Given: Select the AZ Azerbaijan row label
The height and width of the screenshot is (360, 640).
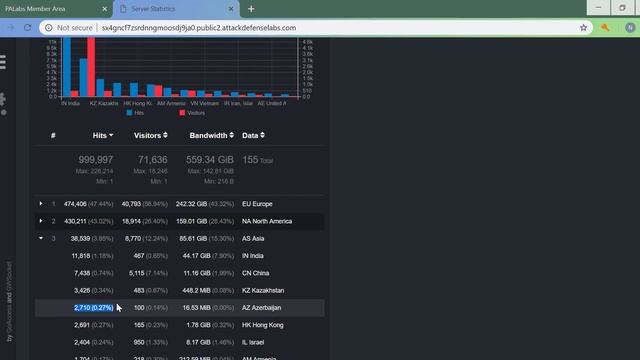Looking at the screenshot, I should tap(262, 308).
